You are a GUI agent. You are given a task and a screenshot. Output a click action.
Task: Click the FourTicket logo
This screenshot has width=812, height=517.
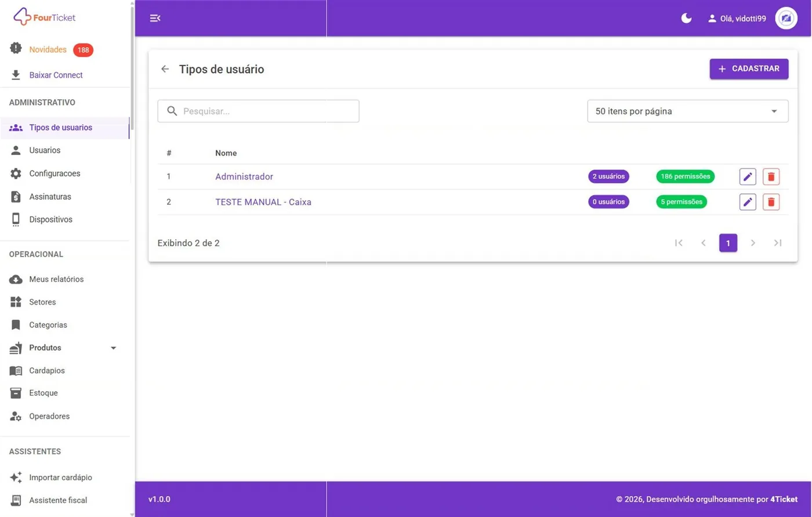point(45,17)
